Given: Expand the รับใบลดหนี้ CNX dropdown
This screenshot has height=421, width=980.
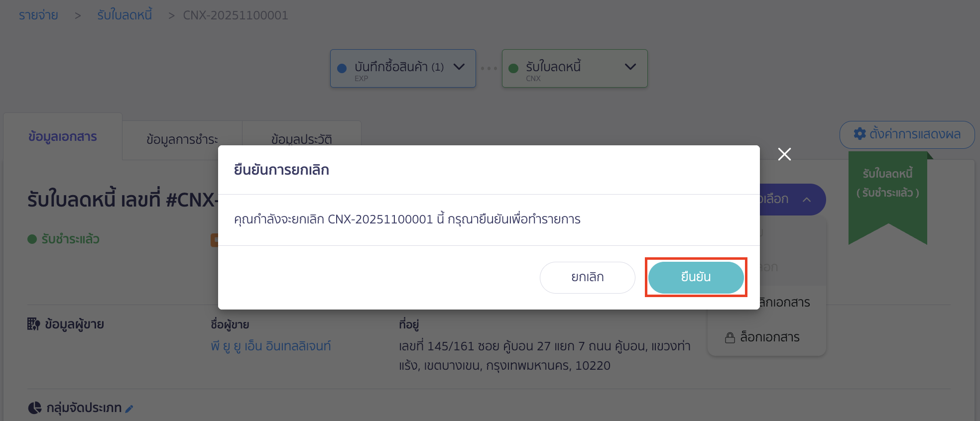Looking at the screenshot, I should click(630, 67).
